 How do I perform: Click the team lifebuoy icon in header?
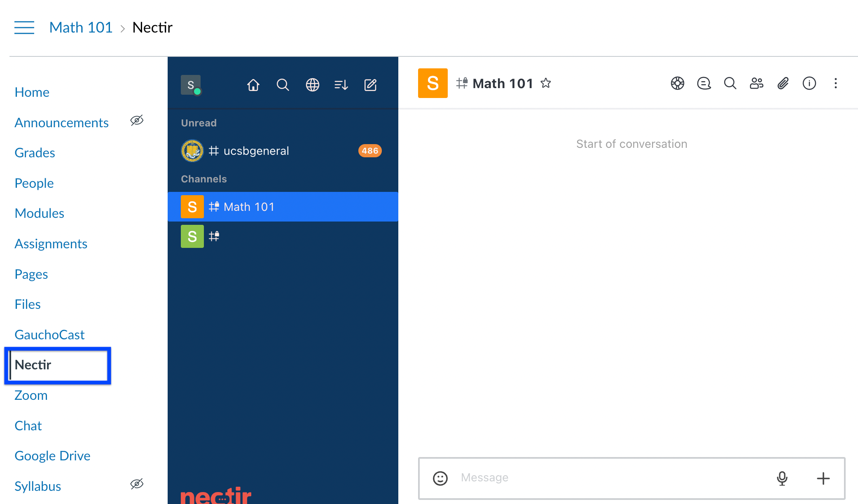point(678,83)
